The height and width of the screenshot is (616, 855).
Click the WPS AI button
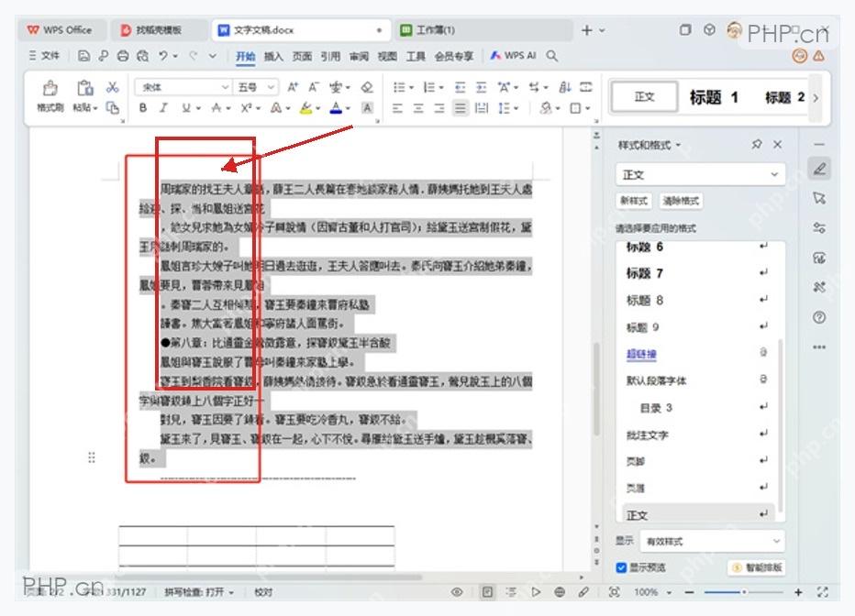(x=513, y=56)
